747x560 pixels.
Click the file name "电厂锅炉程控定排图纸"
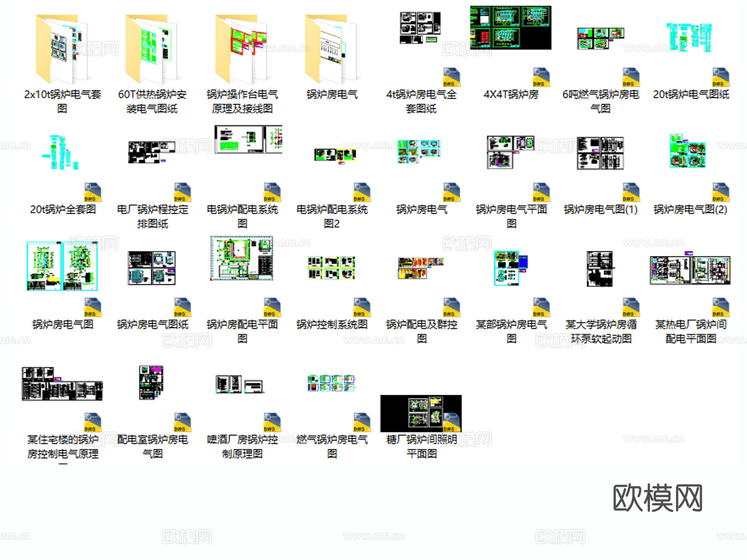(152, 217)
